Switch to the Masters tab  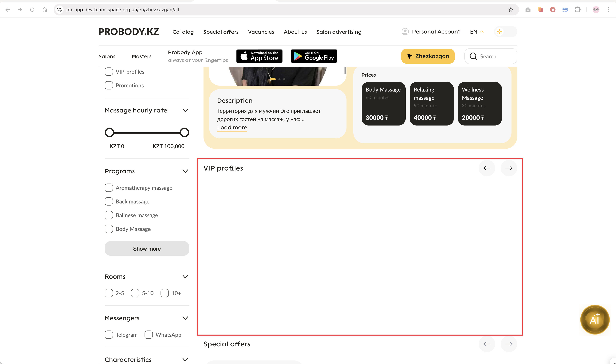click(141, 56)
